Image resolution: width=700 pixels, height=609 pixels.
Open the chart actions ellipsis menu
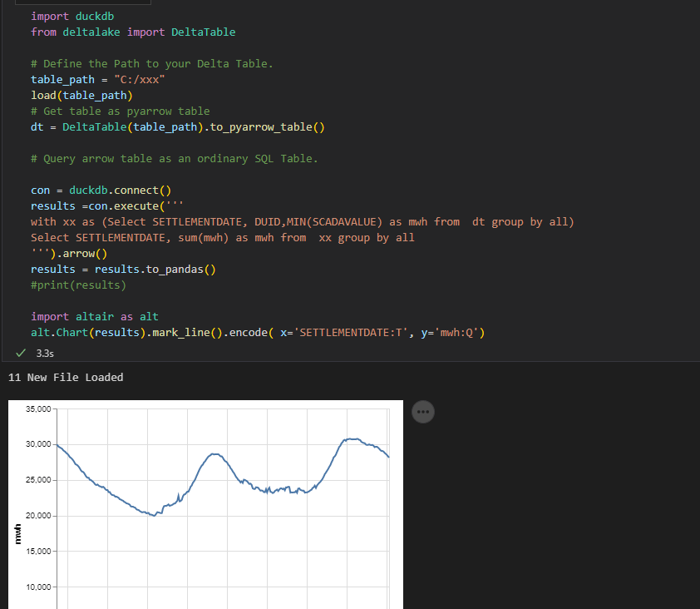423,411
